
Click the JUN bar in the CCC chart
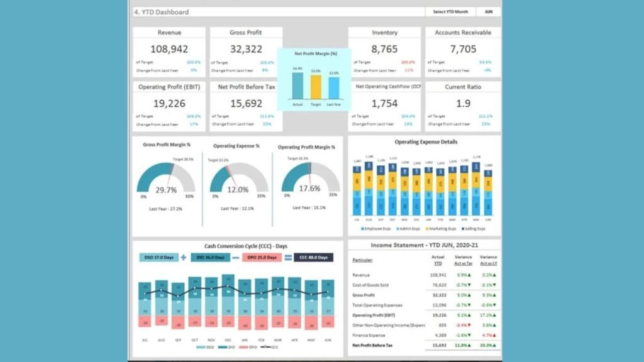[x=328, y=304]
